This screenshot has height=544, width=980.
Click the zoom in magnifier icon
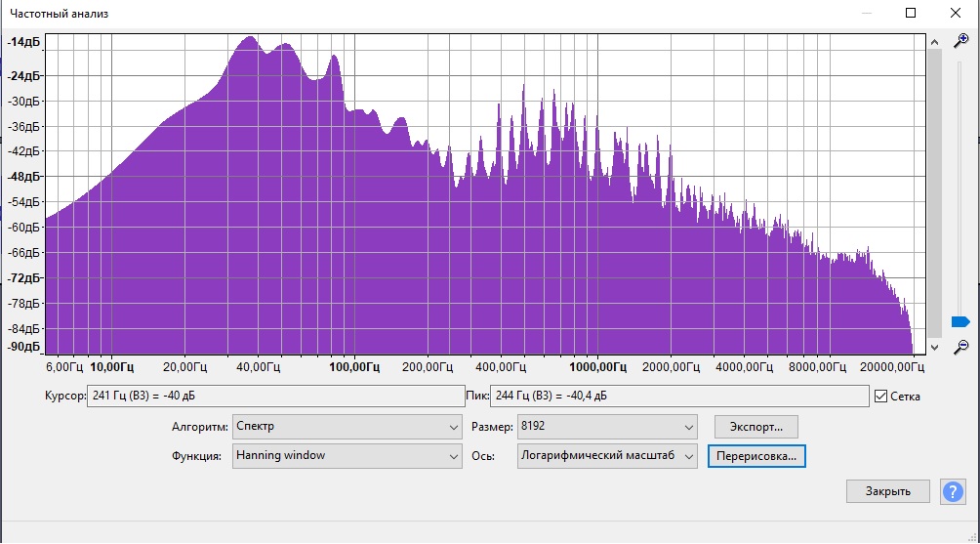961,41
